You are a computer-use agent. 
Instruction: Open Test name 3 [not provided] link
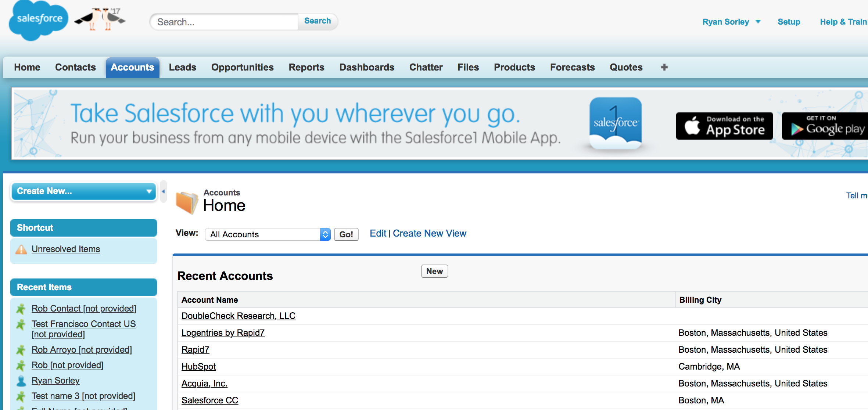(83, 396)
